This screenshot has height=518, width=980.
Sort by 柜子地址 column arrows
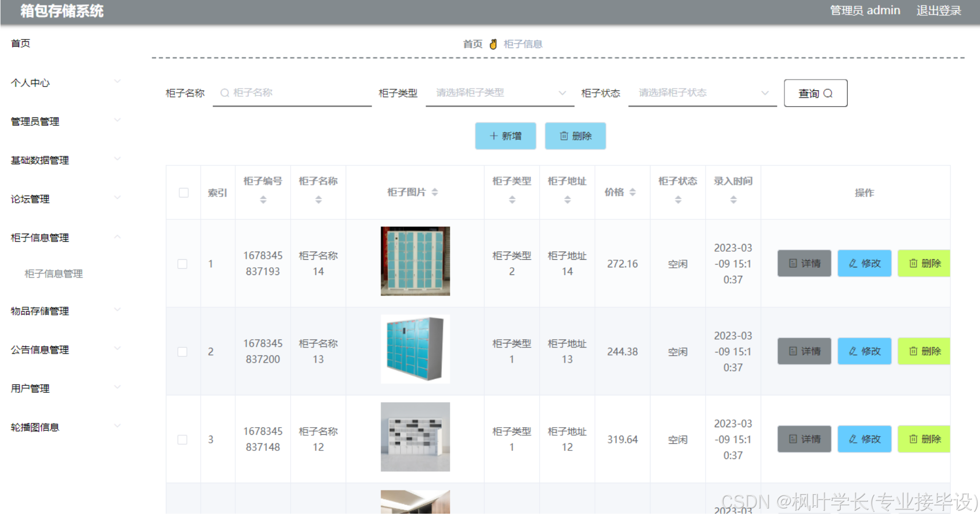point(567,200)
